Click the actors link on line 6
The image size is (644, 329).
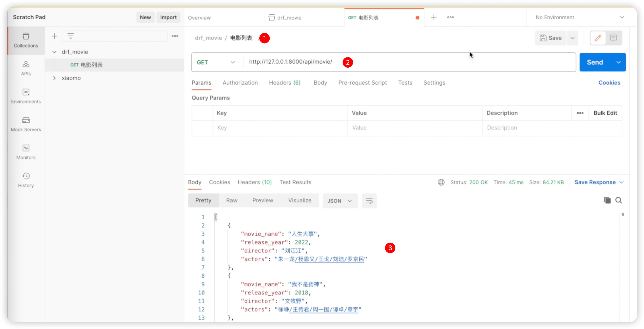[x=329, y=259]
